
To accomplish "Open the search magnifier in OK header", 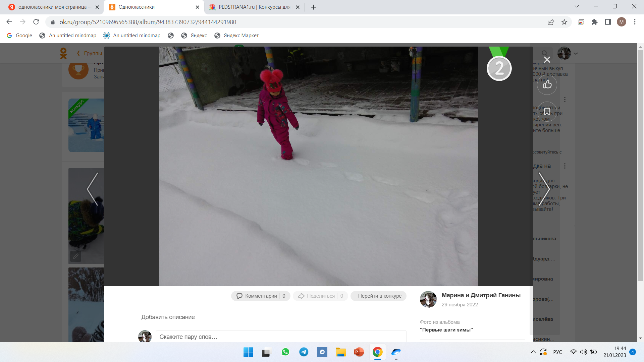I will click(544, 53).
